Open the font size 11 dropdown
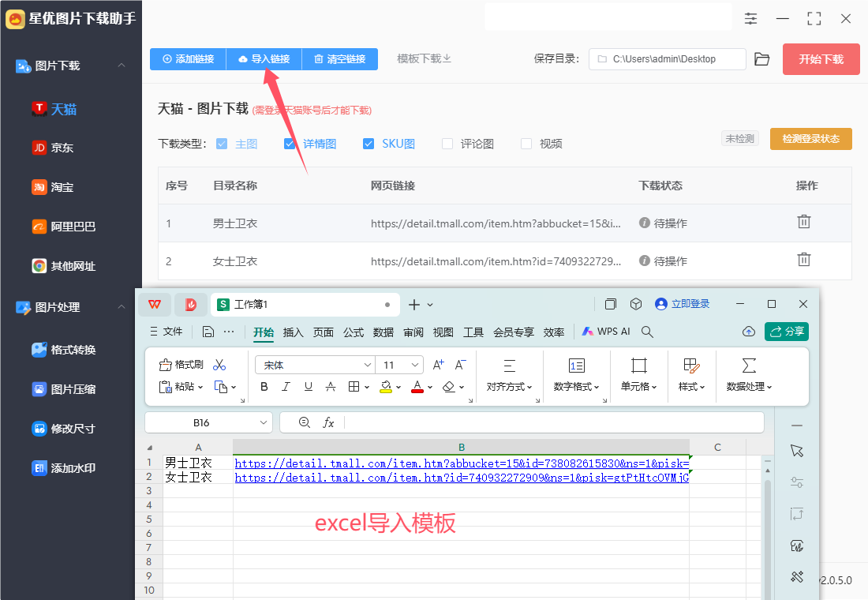This screenshot has height=600, width=868. [x=414, y=365]
